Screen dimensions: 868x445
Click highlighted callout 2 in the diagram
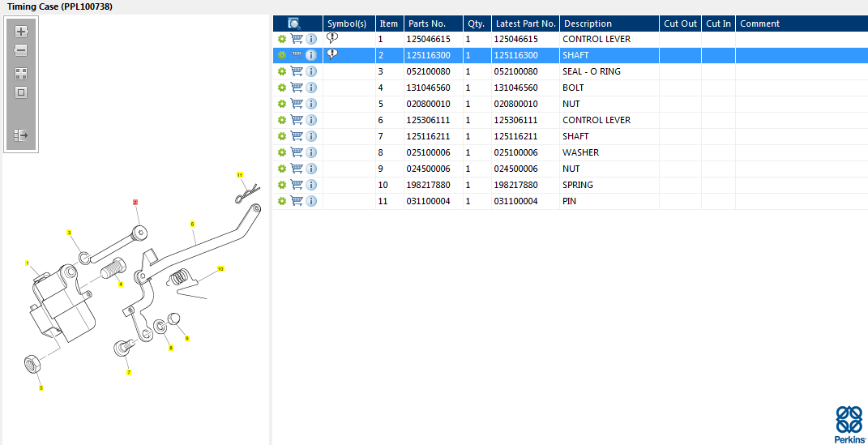[135, 203]
